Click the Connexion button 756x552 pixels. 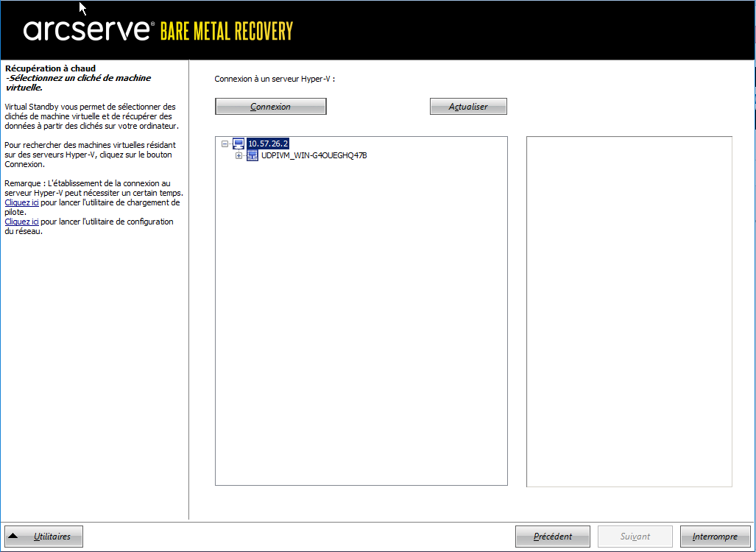[x=270, y=107]
